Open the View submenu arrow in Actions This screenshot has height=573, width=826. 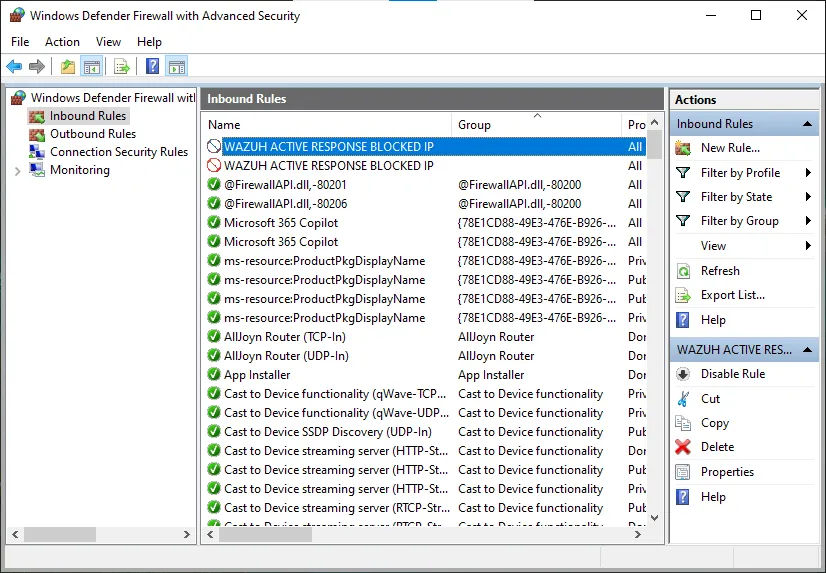click(x=808, y=245)
